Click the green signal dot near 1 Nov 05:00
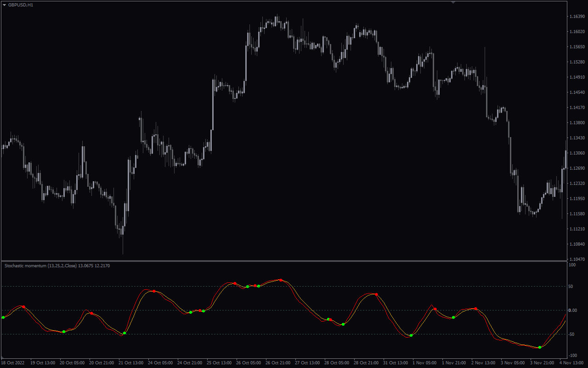The width and height of the screenshot is (588, 368). [411, 335]
